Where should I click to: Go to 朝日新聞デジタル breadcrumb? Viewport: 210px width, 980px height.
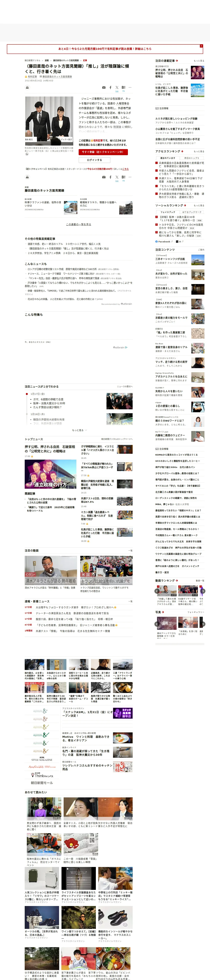pyautogui.click(x=32, y=60)
